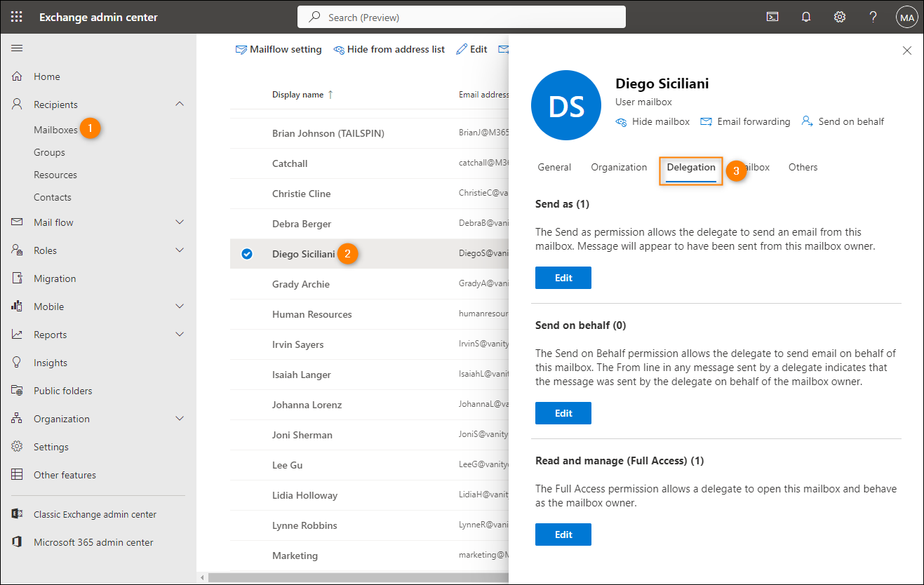Click the Migration icon in sidebar
Viewport: 924px width, 585px height.
coord(18,278)
